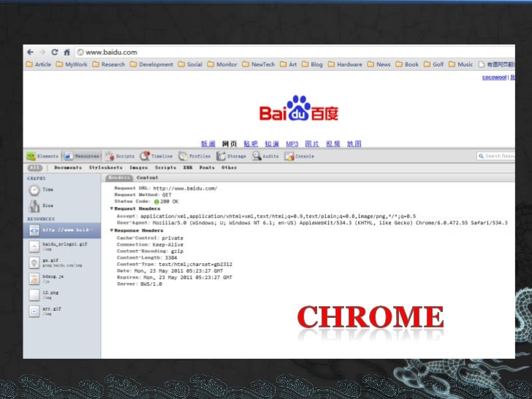532x399 pixels.
Task: Open the Music bookmarks folder
Action: coord(460,64)
